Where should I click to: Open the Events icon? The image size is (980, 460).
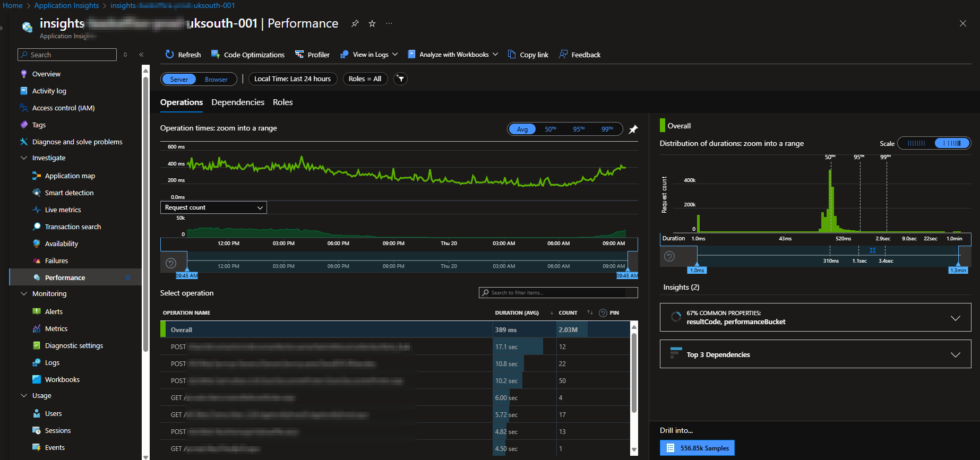36,447
